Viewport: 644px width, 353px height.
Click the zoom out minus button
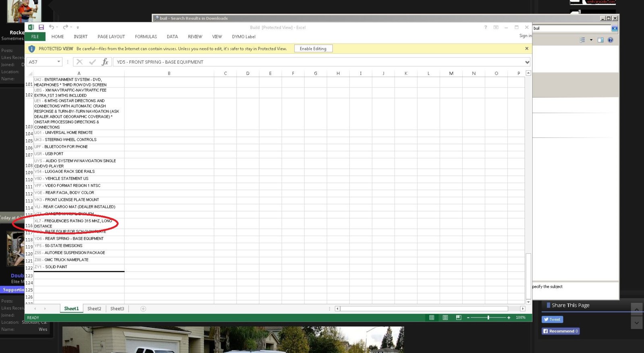468,317
